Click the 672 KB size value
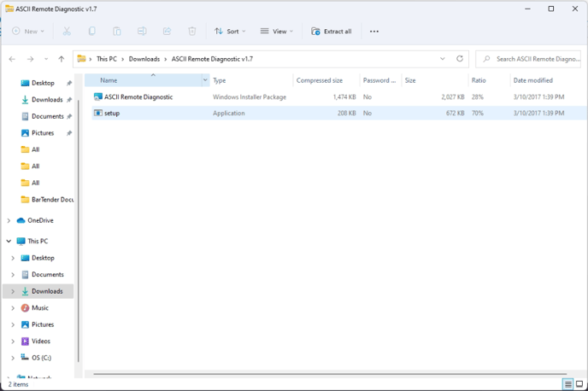588x391 pixels. (456, 113)
